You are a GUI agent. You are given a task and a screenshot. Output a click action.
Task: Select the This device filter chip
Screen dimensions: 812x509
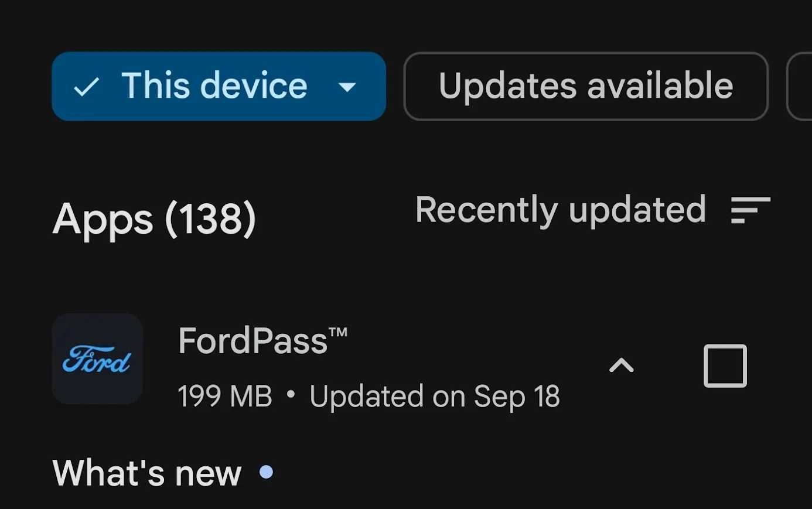click(214, 87)
